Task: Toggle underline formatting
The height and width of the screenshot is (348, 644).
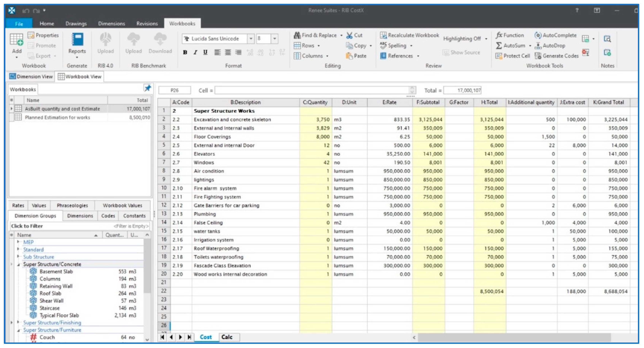Action: (205, 52)
